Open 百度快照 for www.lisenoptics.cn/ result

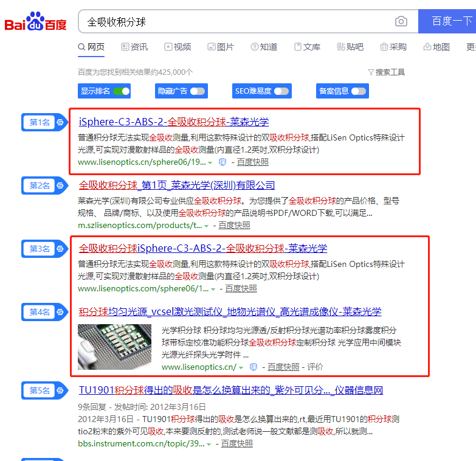(283, 367)
